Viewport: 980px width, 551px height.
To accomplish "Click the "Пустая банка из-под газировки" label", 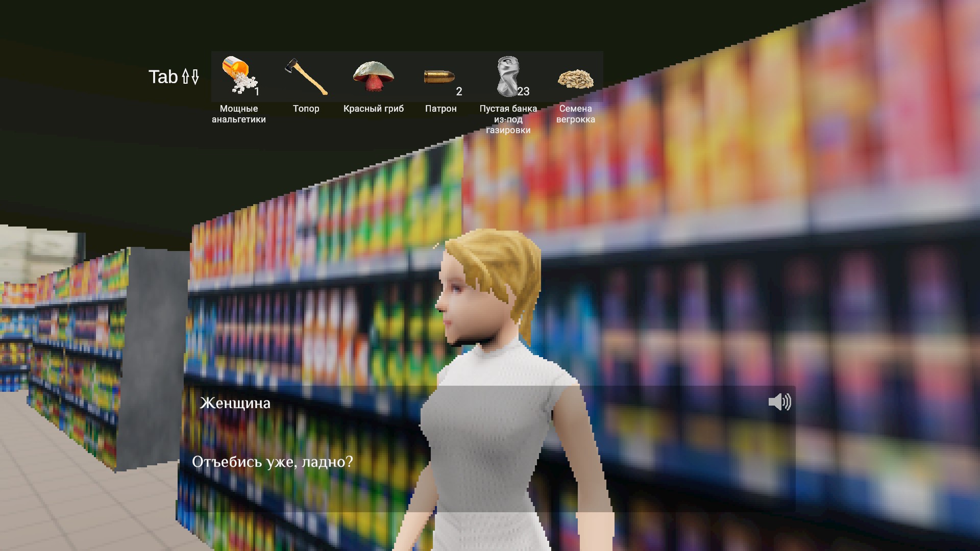I will coord(508,119).
